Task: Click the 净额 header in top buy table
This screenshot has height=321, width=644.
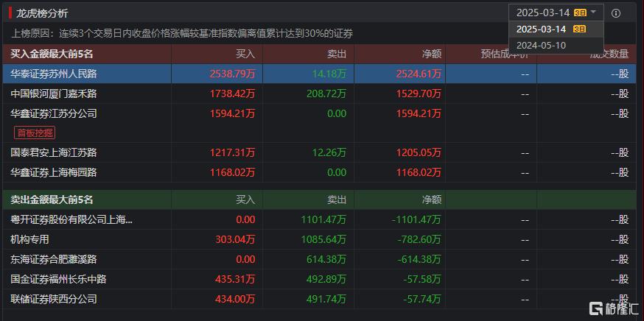Action: pyautogui.click(x=432, y=54)
